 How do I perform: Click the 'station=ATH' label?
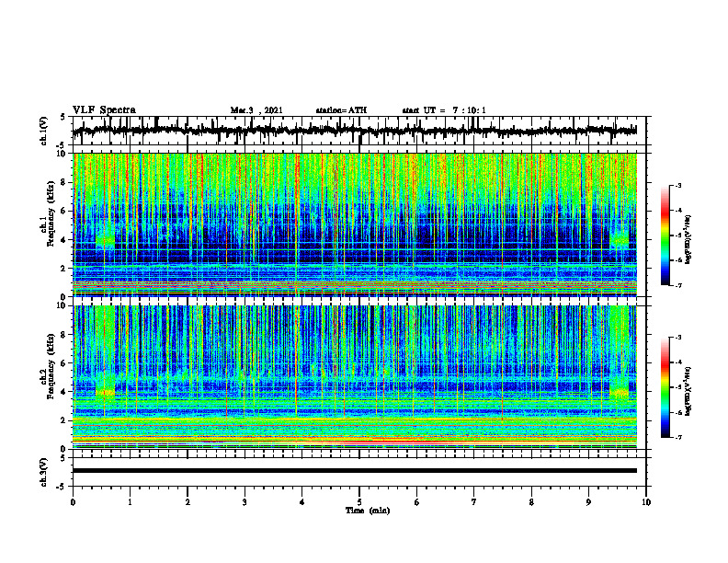tap(341, 110)
